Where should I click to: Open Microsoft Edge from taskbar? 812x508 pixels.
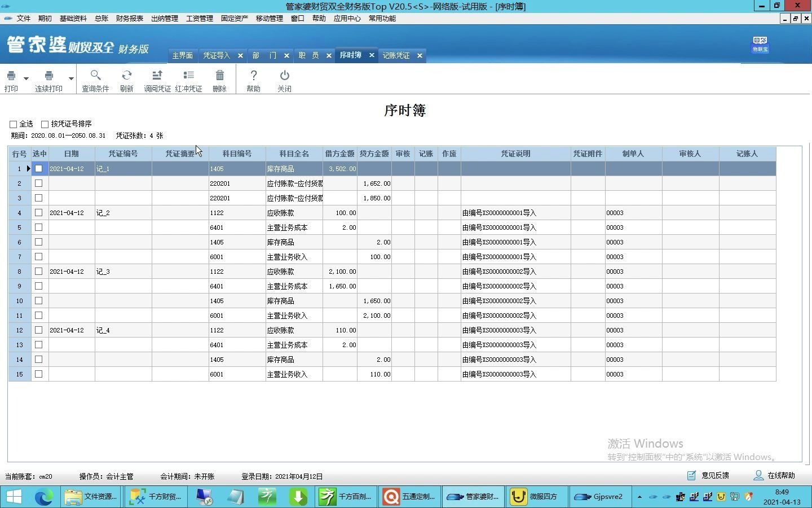[x=43, y=497]
